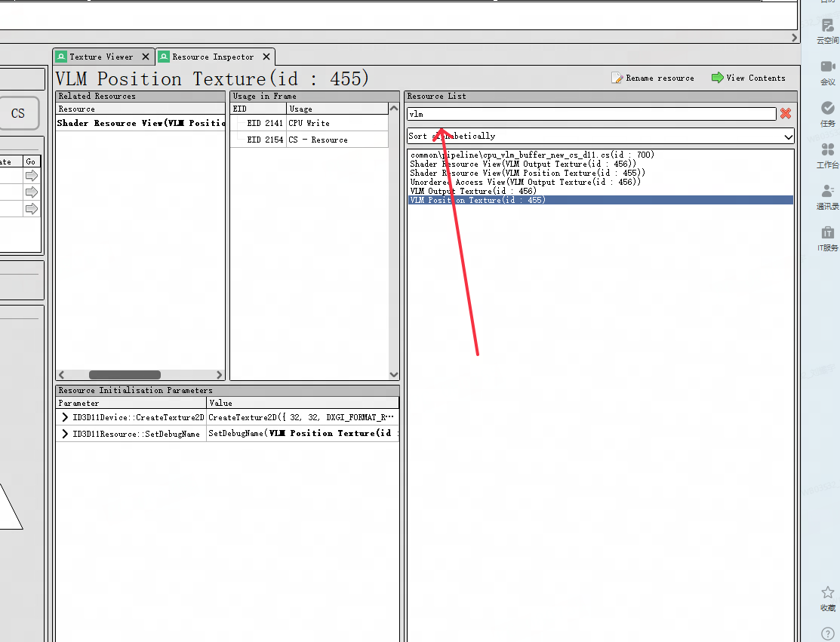Screen dimensions: 840x642
Task: Switch to the Texture Viewer tab
Action: tap(101, 57)
